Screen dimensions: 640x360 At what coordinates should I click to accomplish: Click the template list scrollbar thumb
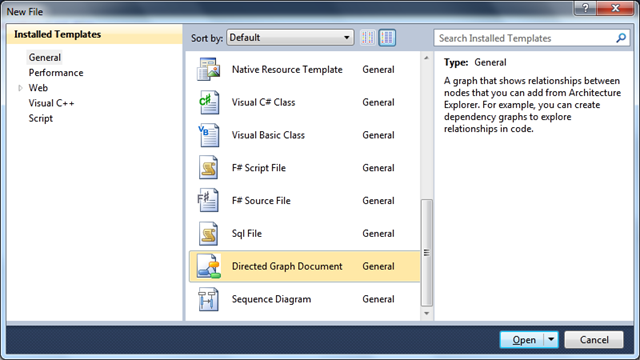[427, 253]
